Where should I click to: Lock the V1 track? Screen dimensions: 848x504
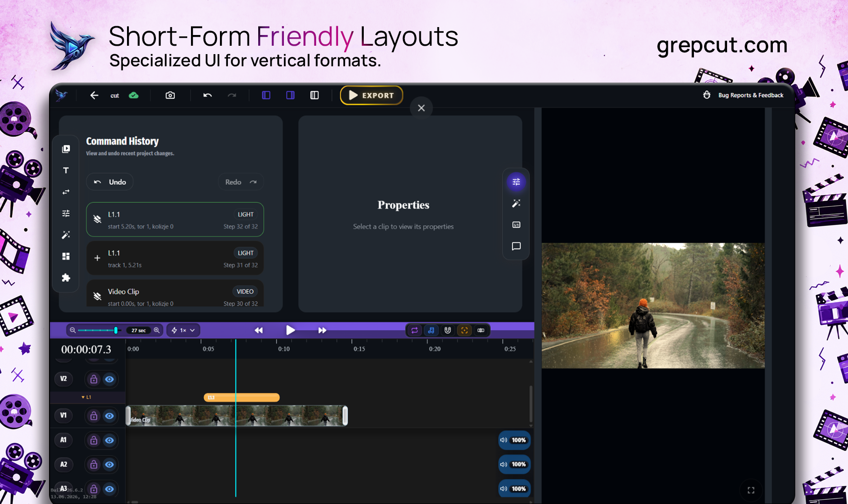(x=94, y=416)
